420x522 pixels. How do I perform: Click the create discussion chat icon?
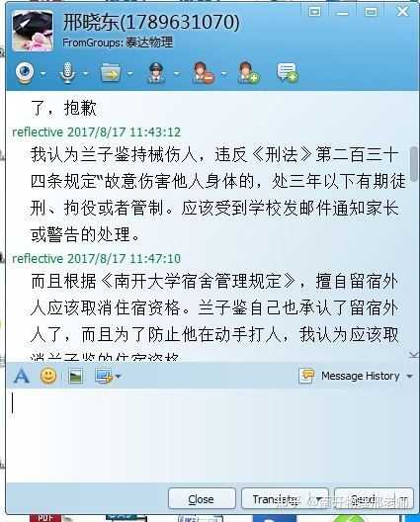click(x=288, y=72)
